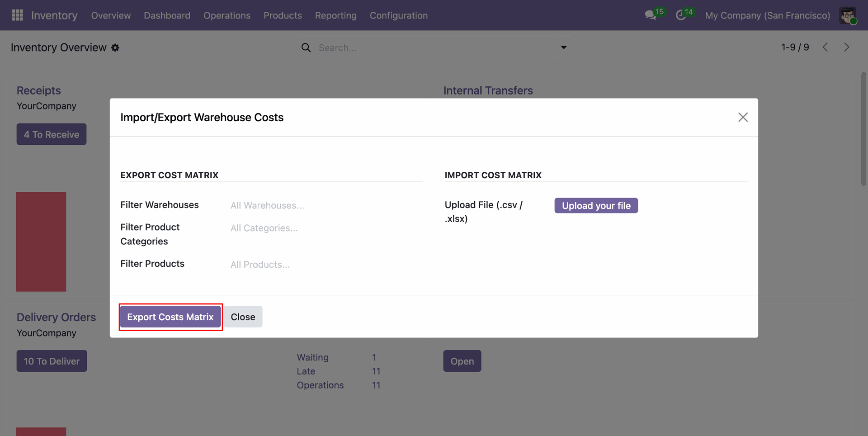Close the Import/Export dialog with X
The width and height of the screenshot is (868, 436).
tap(743, 117)
